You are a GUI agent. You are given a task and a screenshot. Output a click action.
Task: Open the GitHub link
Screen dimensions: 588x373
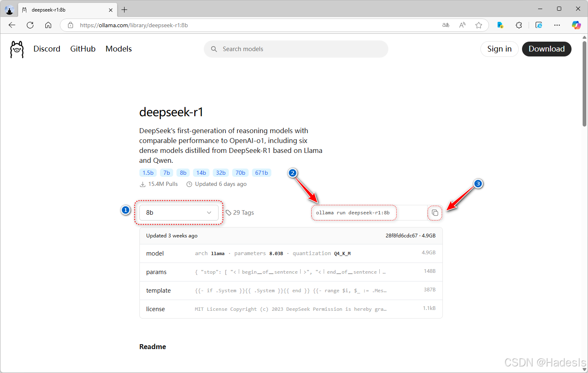point(83,49)
